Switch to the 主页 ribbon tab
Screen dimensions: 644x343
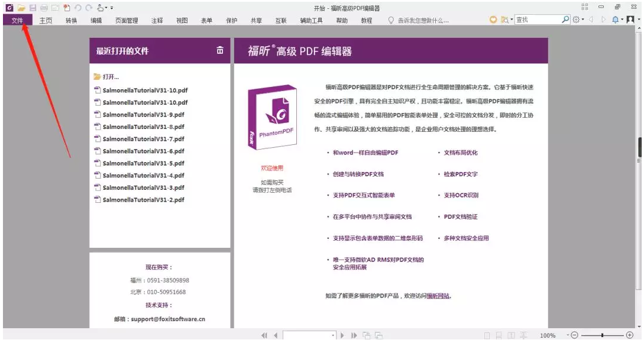click(x=46, y=20)
